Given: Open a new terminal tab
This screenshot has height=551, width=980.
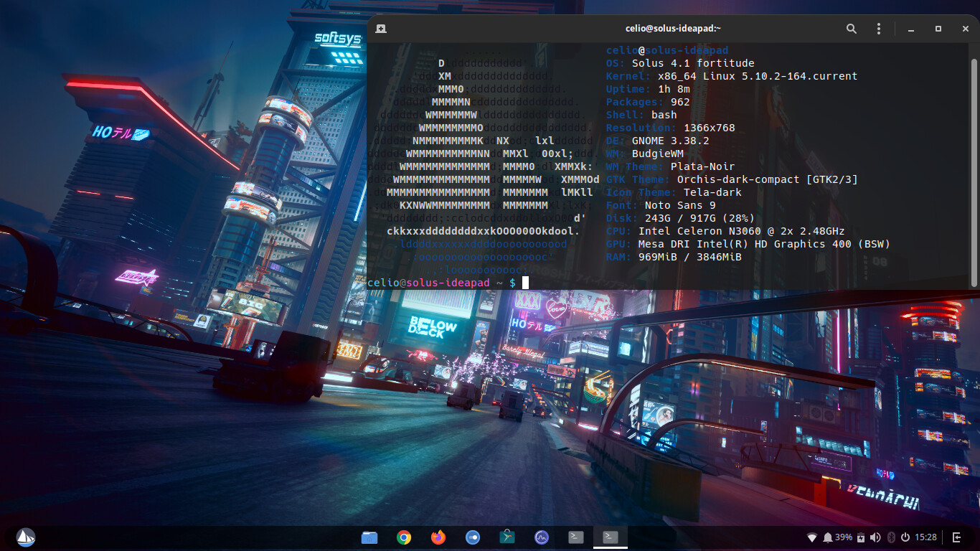Looking at the screenshot, I should (x=381, y=29).
